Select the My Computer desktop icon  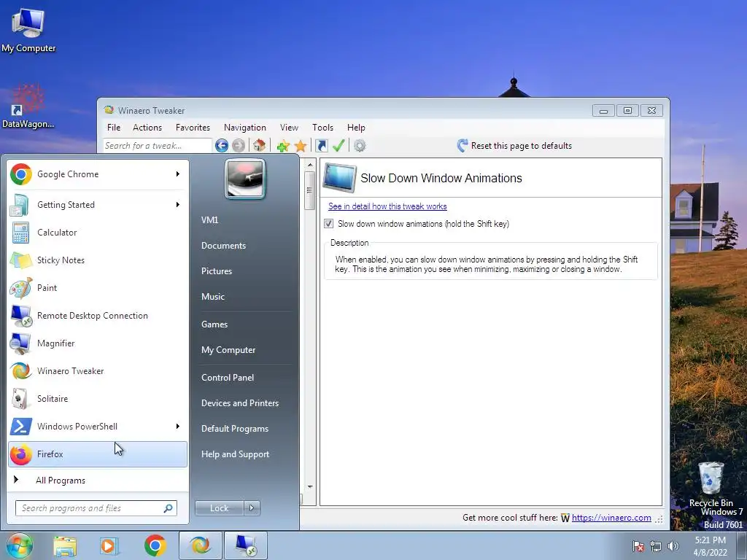[x=28, y=31]
